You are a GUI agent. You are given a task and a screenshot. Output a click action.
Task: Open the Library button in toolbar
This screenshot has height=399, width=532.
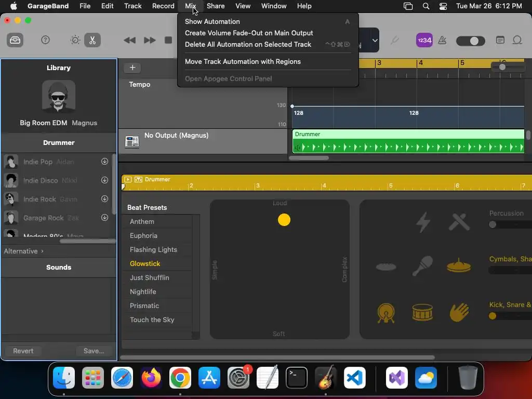pos(15,40)
